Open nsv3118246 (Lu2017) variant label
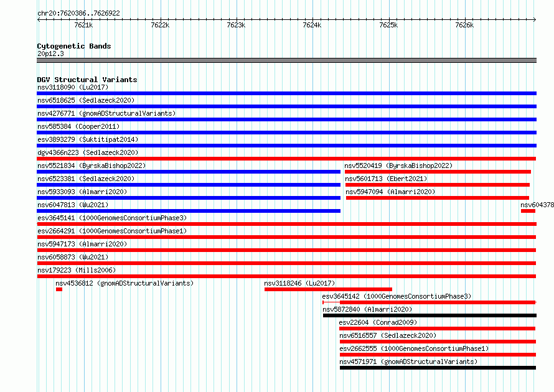554x392 pixels. coord(299,283)
